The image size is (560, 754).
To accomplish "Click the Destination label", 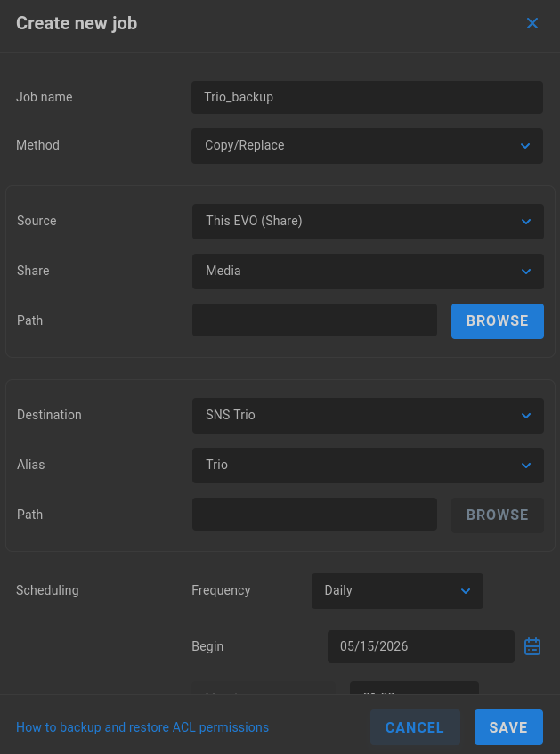I will [x=49, y=415].
